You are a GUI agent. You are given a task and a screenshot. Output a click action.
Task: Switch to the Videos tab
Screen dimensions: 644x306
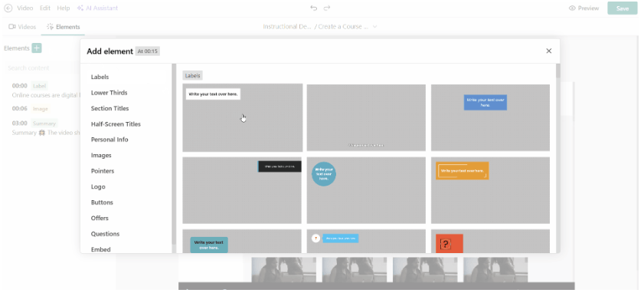(x=22, y=27)
